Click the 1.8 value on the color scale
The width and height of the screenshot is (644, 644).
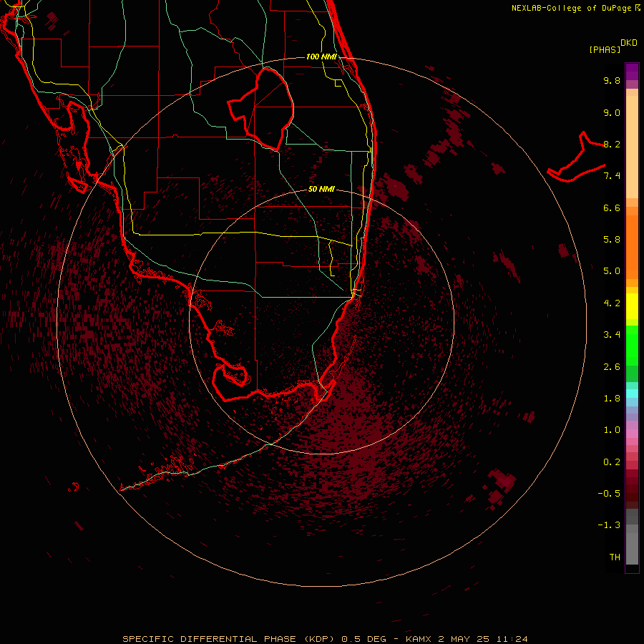(x=612, y=399)
